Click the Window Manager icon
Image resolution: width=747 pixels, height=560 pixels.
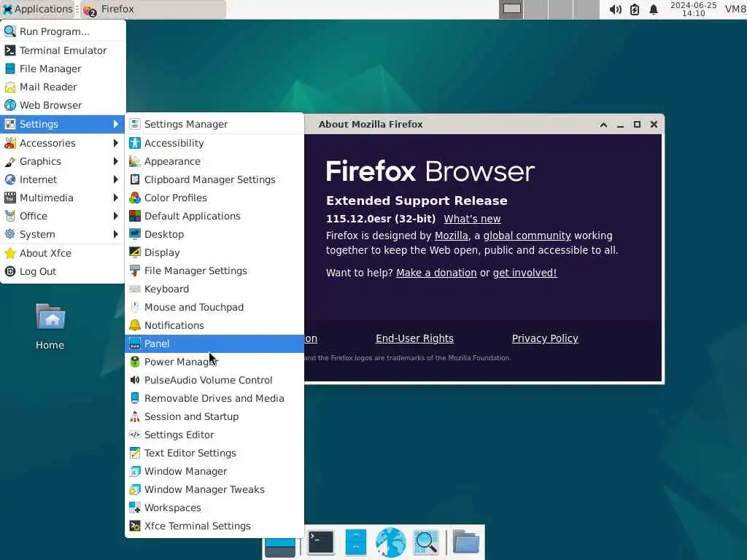point(135,472)
